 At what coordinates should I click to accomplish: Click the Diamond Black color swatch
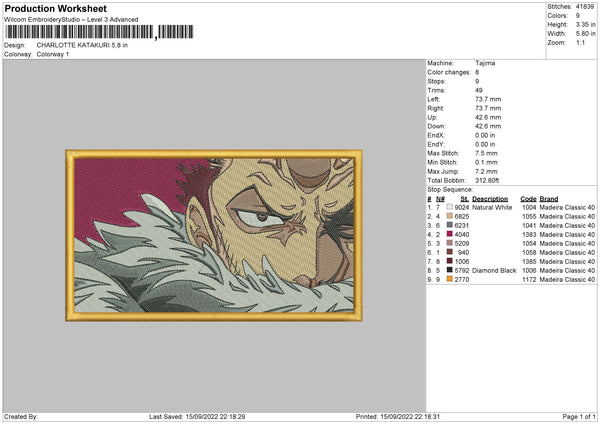click(x=449, y=270)
